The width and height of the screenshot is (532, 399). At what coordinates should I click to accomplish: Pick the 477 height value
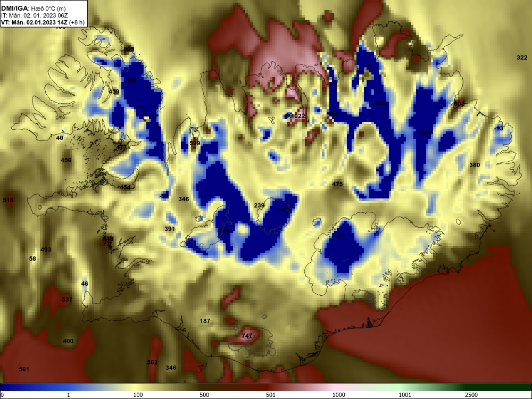[121, 147]
